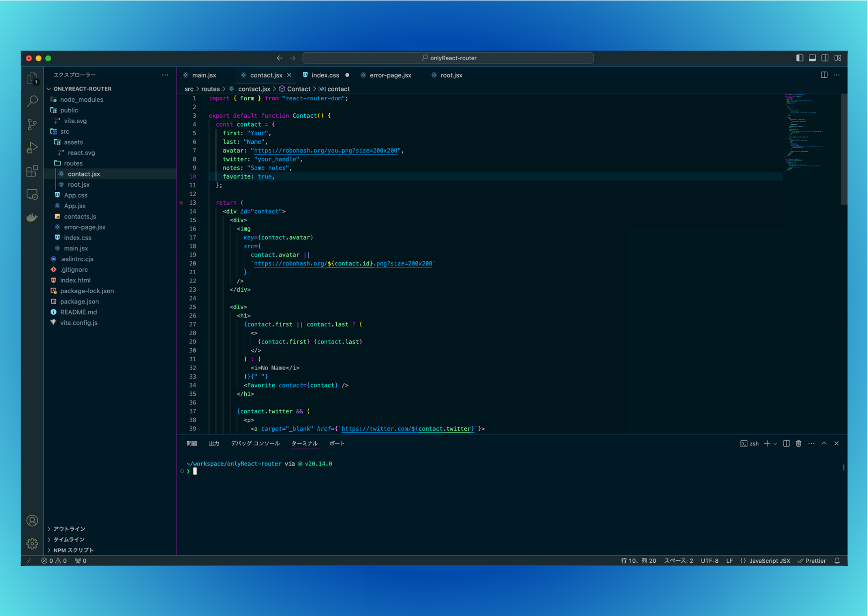This screenshot has height=616, width=868.
Task: Open the Search view icon
Action: pyautogui.click(x=32, y=101)
